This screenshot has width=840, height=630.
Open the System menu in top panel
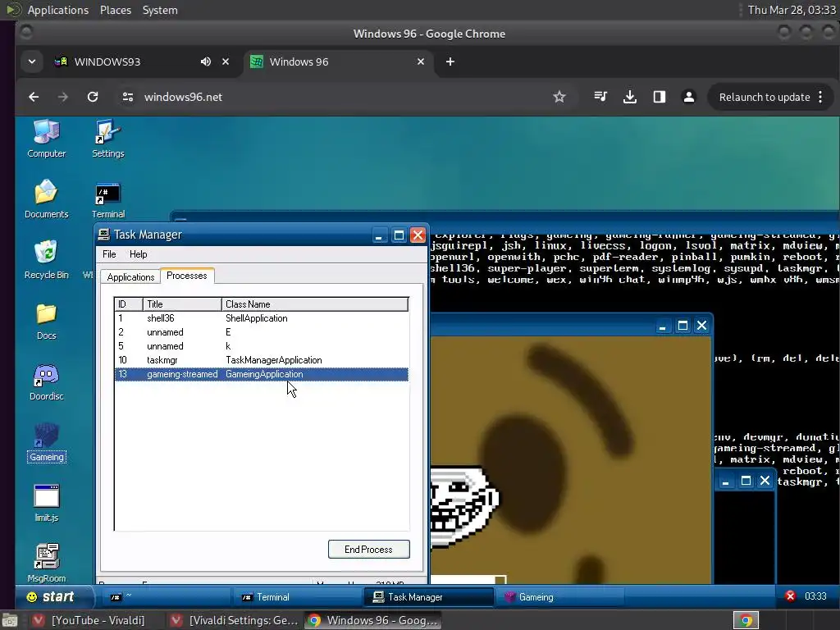click(x=160, y=10)
